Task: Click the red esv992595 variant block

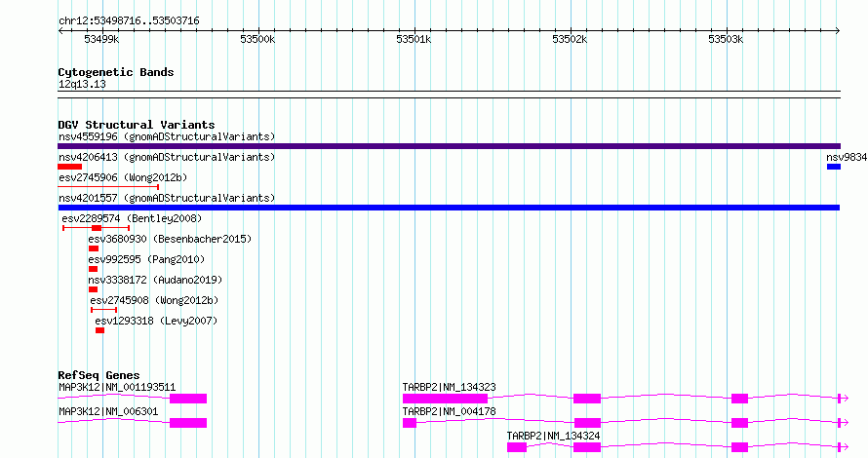Action: click(93, 269)
